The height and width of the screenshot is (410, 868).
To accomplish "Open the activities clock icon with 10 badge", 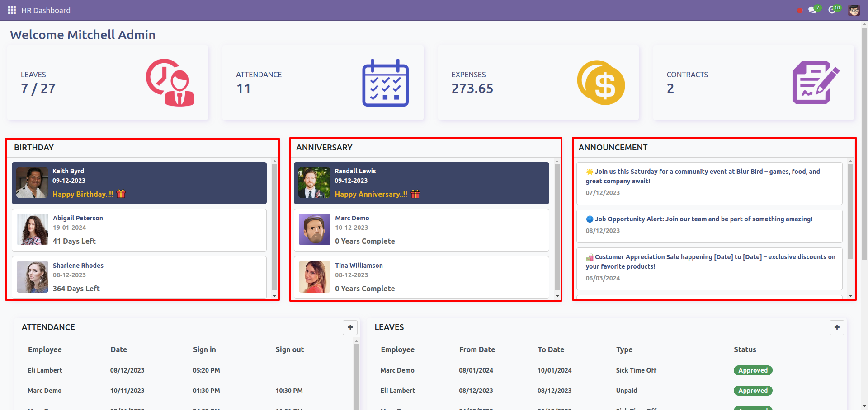I will [x=834, y=9].
